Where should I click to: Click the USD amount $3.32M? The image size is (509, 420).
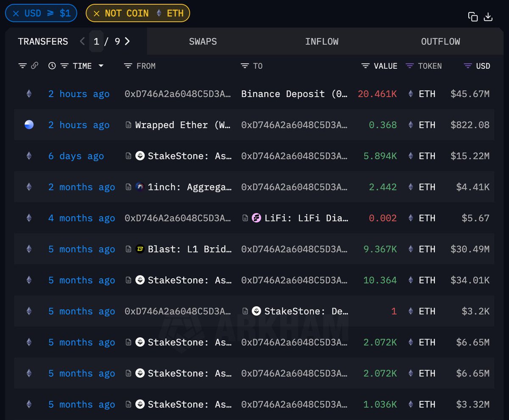tap(473, 404)
